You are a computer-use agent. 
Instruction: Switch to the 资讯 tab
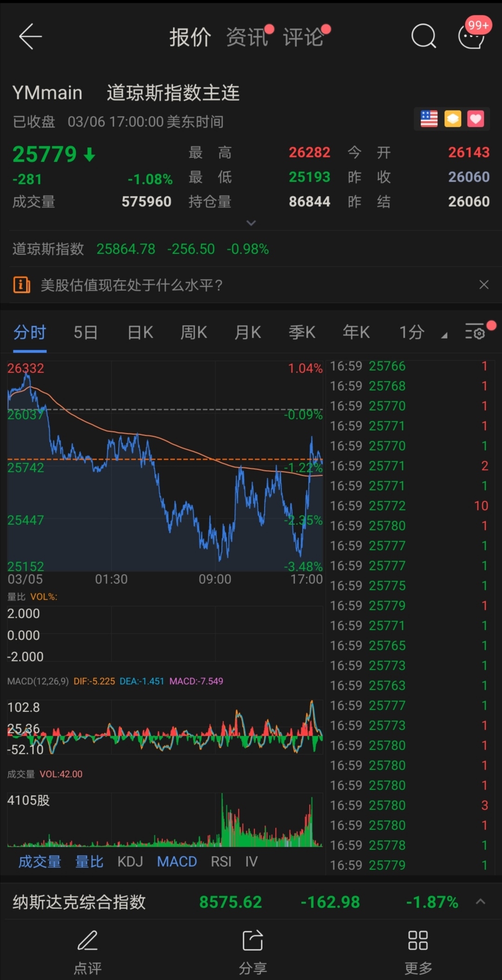[247, 37]
